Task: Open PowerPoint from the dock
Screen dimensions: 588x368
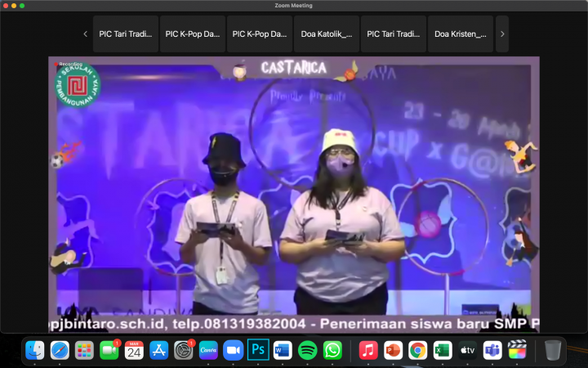Action: 393,350
